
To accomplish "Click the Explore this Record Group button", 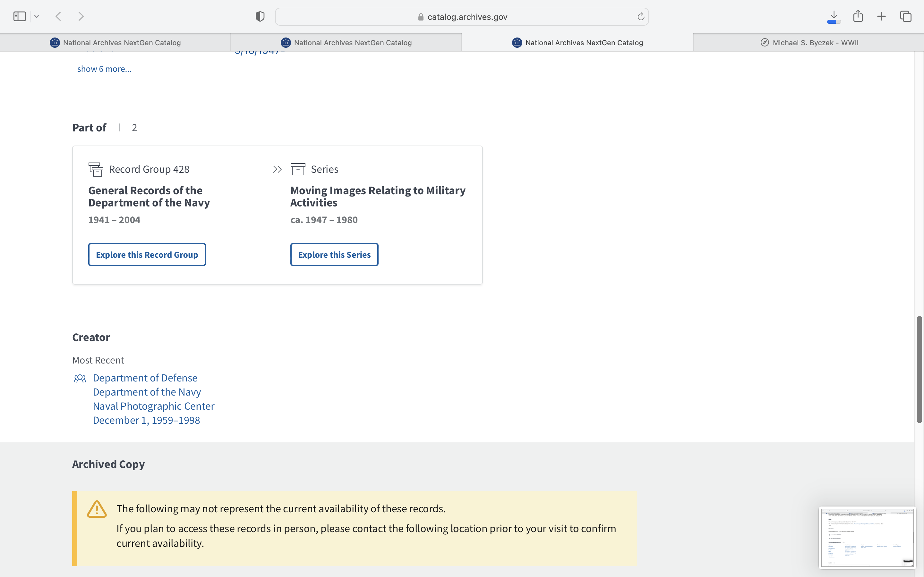I will [147, 255].
